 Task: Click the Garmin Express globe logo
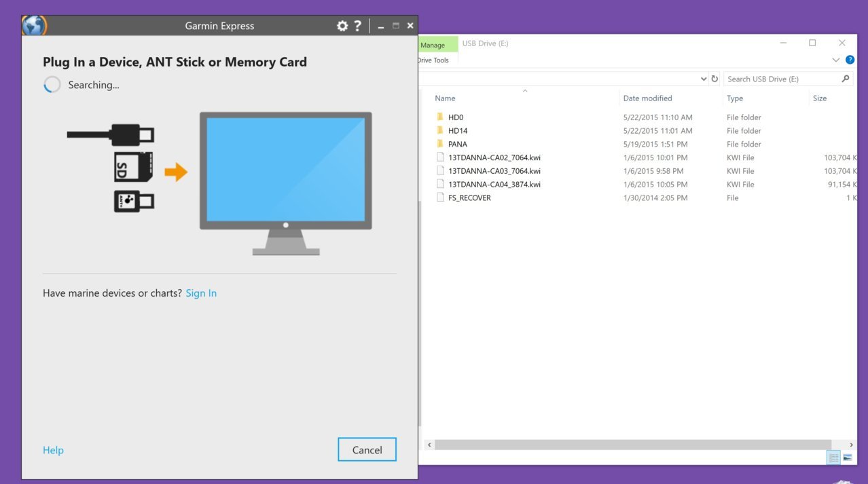(x=34, y=26)
